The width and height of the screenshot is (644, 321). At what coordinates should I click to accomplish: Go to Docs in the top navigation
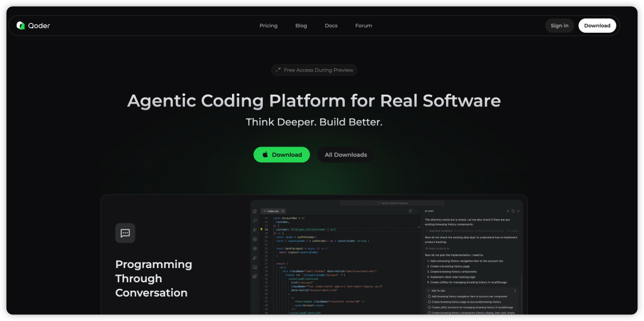coord(331,26)
